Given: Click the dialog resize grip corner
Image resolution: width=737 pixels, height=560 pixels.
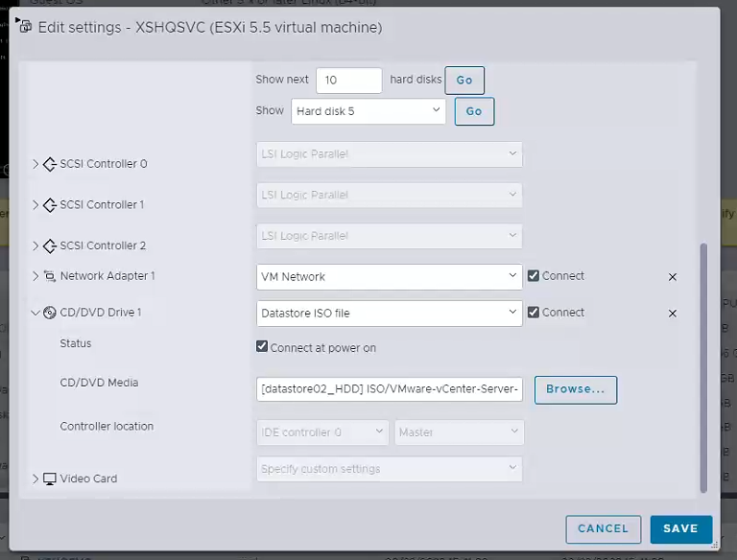Looking at the screenshot, I should [x=714, y=545].
